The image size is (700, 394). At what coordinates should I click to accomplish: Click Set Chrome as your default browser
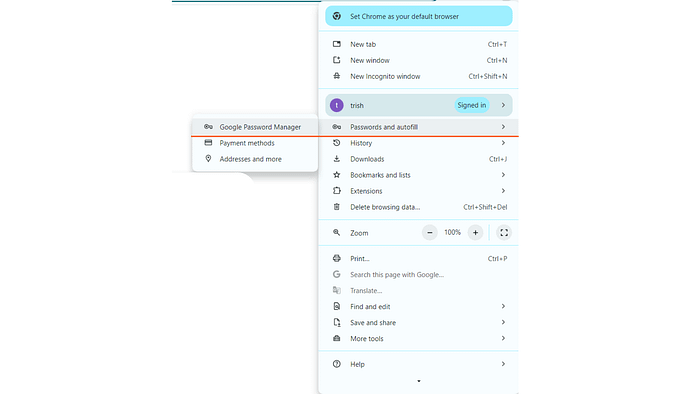pyautogui.click(x=419, y=16)
